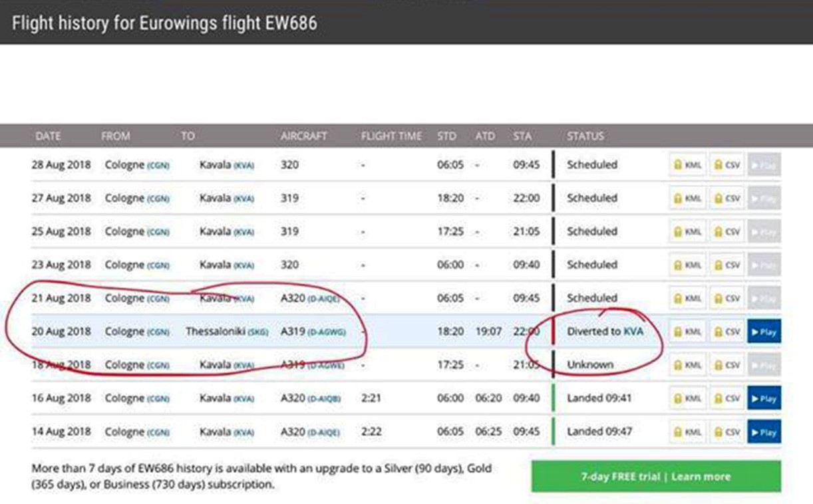Click flight time 2:22
Screen dimensions: 813x504
click(371, 432)
